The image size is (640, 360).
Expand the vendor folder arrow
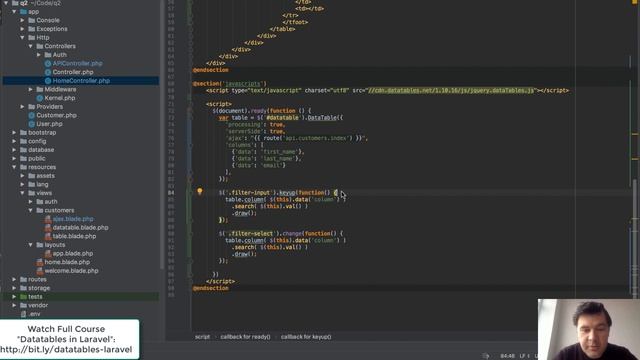pos(14,305)
